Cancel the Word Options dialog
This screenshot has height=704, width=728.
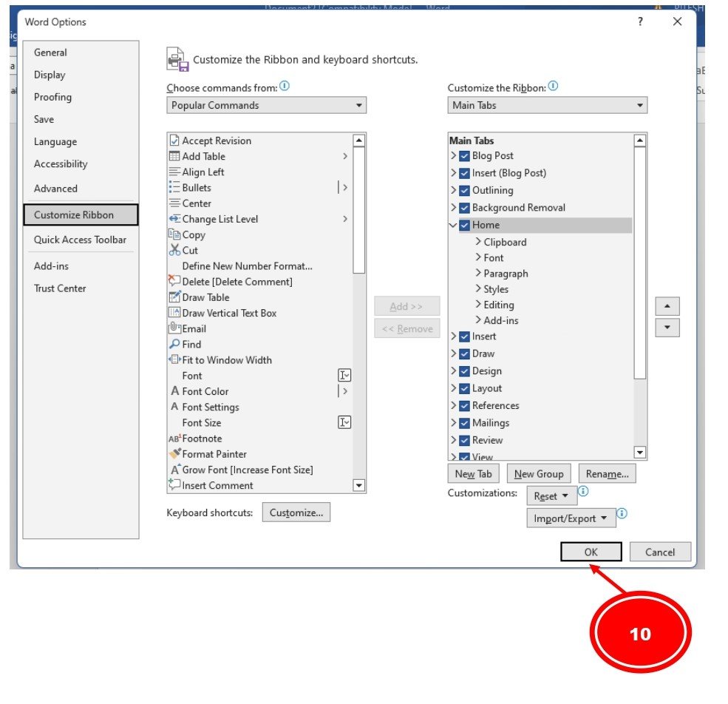tap(660, 552)
